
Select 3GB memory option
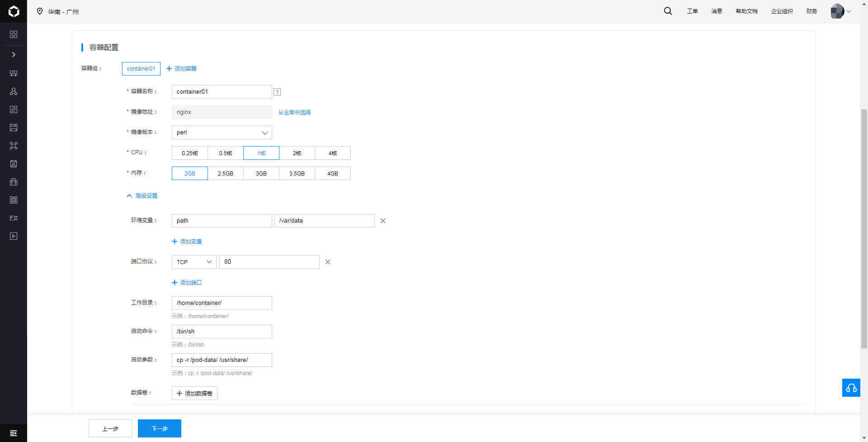click(x=261, y=173)
